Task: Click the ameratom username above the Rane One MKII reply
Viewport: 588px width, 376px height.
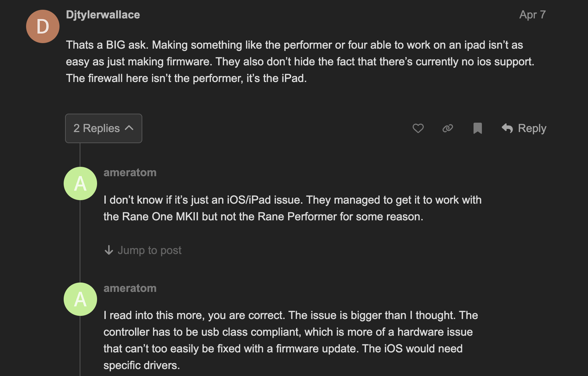Action: pos(130,172)
